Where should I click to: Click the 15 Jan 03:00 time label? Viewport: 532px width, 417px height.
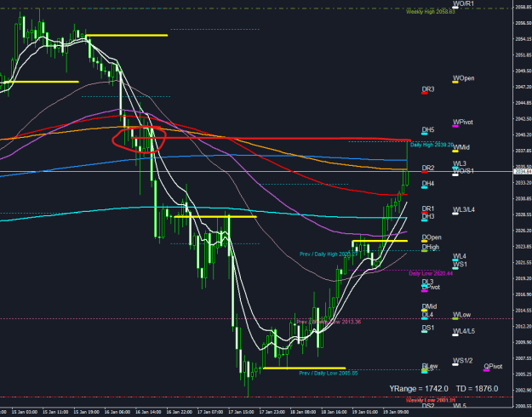(25, 412)
